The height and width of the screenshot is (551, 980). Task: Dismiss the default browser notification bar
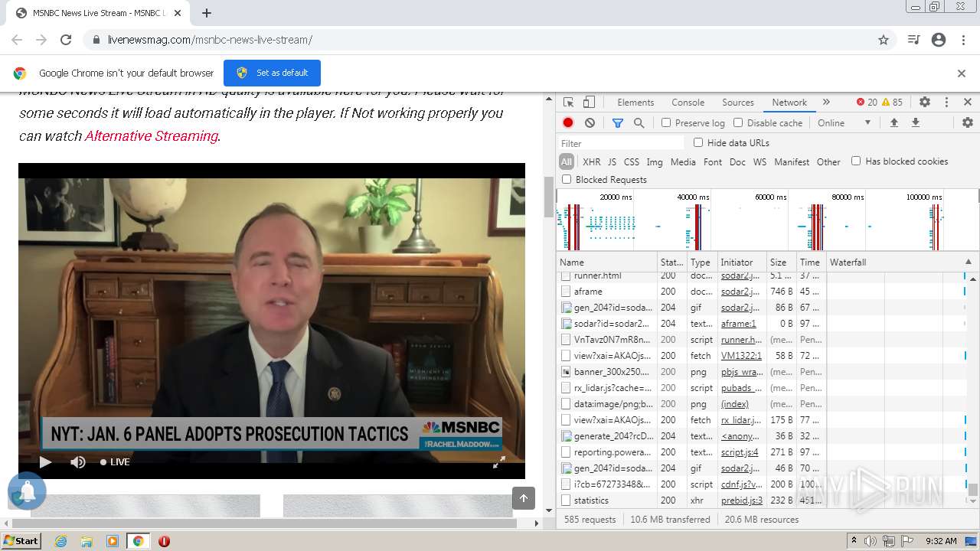tap(962, 73)
